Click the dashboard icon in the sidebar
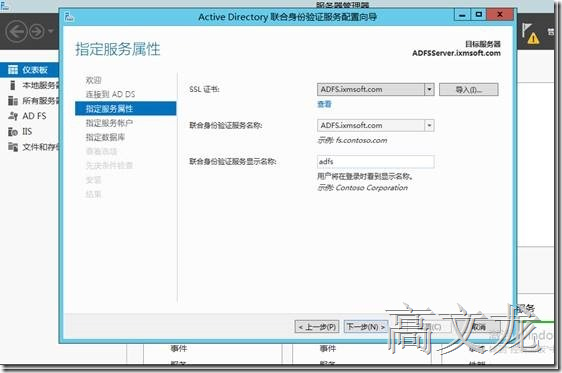This screenshot has width=562, height=373. click(13, 70)
